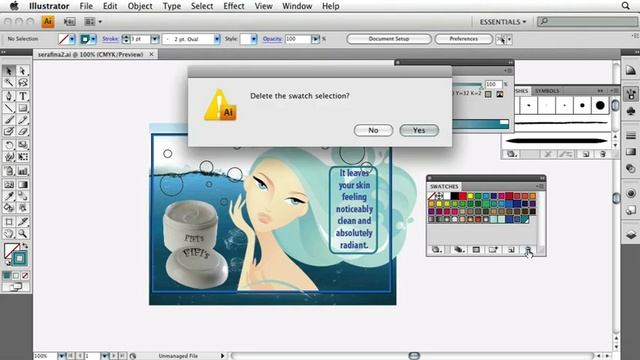Screen dimensions: 640x360
Task: Select the Magic Wand tool
Action: point(9,83)
